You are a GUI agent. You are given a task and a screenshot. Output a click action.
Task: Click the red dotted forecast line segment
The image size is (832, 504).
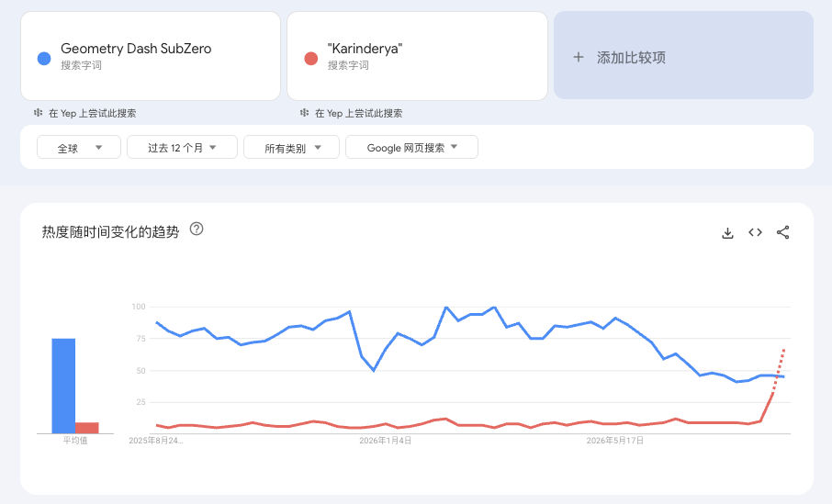coord(779,371)
